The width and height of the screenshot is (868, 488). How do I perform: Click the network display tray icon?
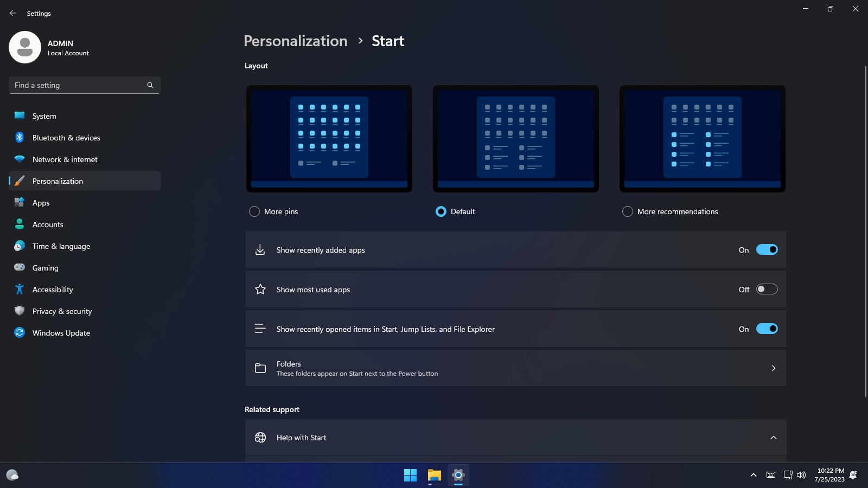(788, 475)
